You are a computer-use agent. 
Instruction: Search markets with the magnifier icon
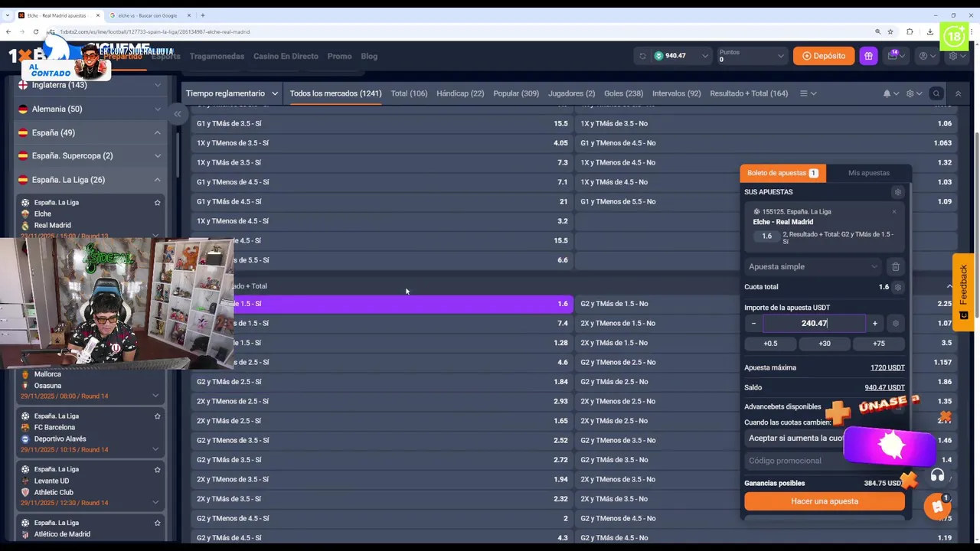pos(936,93)
